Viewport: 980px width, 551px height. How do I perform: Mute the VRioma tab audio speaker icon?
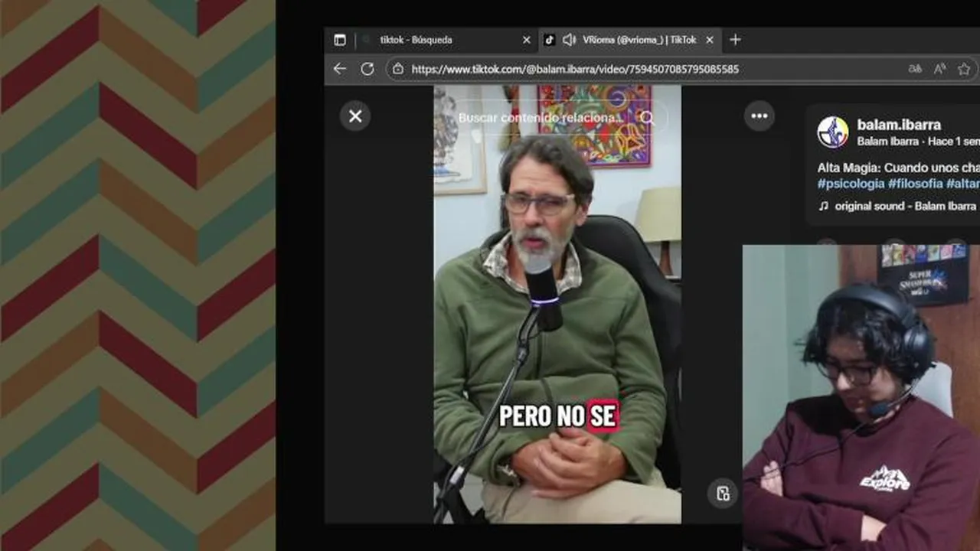click(x=569, y=40)
